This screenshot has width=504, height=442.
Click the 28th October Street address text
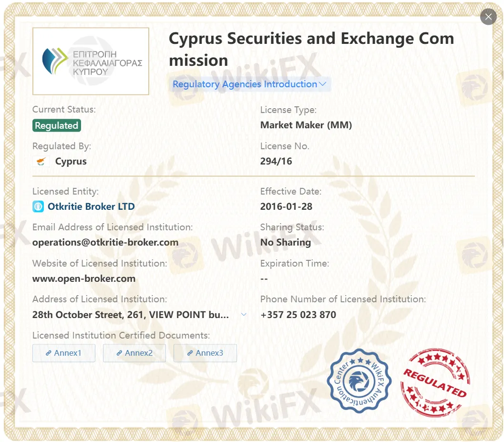click(131, 314)
